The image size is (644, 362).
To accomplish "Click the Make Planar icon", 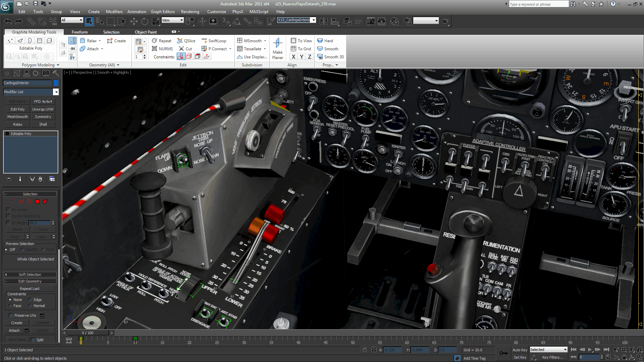I will tap(277, 43).
